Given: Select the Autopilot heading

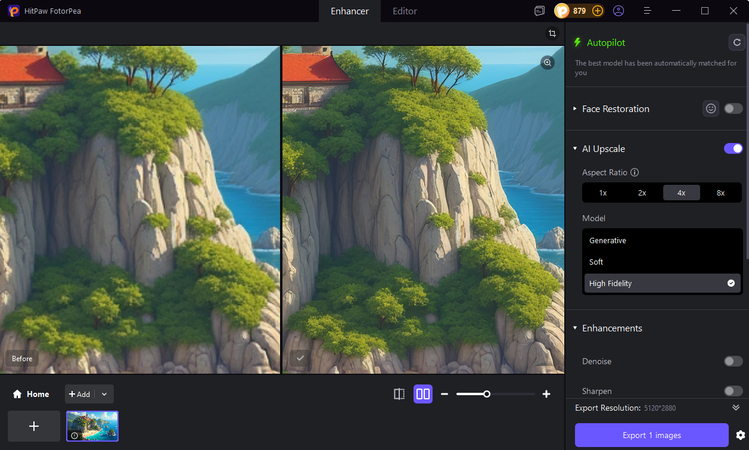Looking at the screenshot, I should pyautogui.click(x=606, y=43).
